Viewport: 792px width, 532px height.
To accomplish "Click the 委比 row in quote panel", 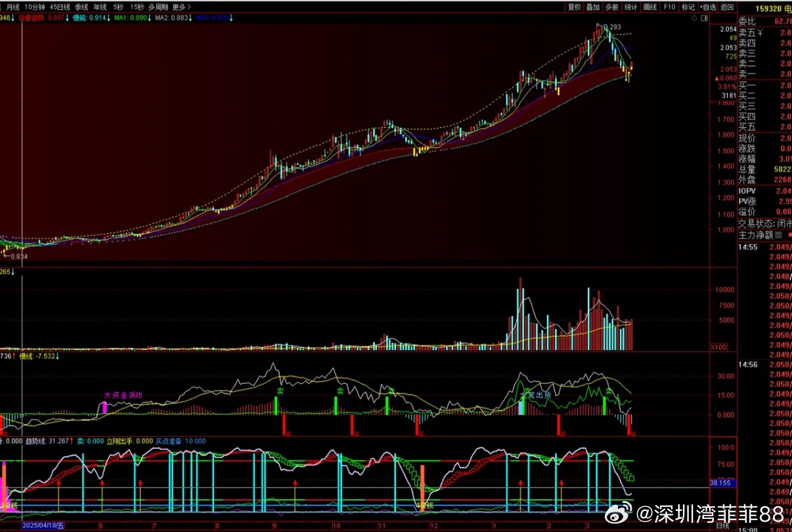I will click(765, 21).
